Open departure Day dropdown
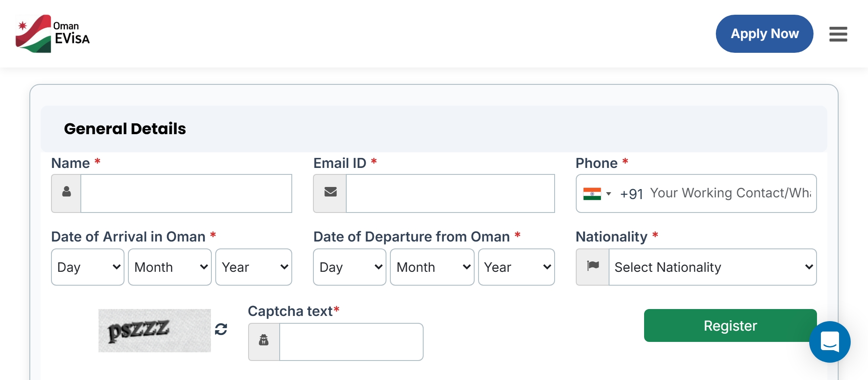Image resolution: width=868 pixels, height=380 pixels. coord(350,267)
